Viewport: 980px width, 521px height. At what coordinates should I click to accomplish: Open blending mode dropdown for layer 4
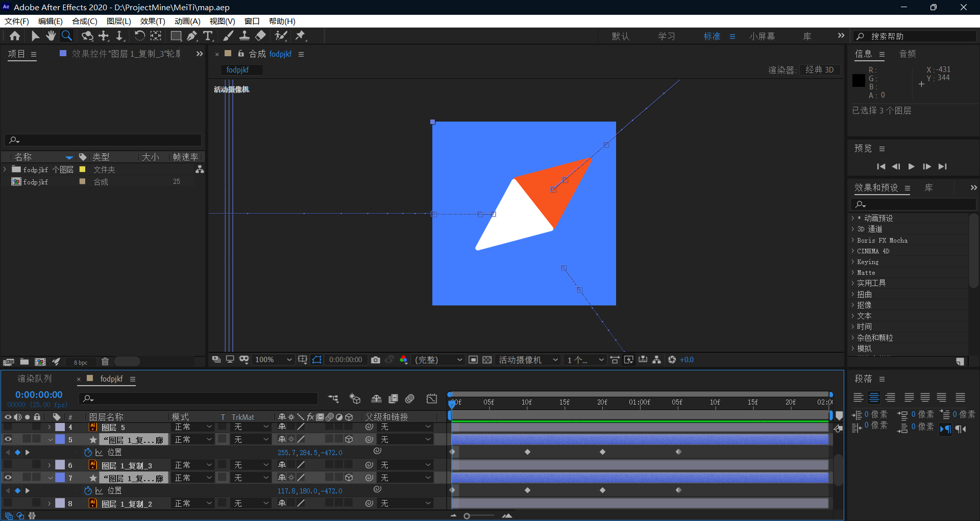pos(193,427)
